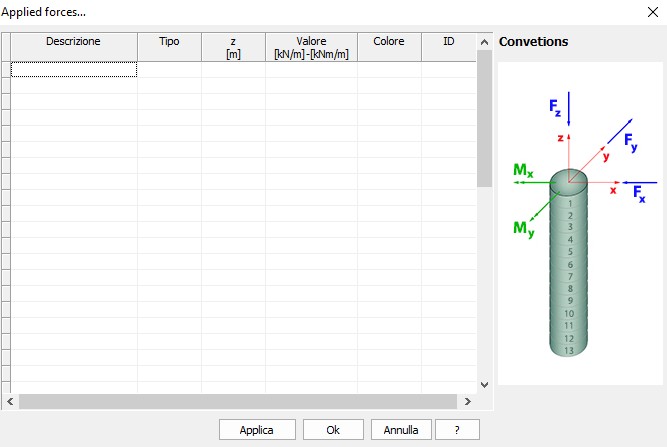Edit the first Descrizione cell
Viewport: 667px width, 447px height.
coord(73,70)
